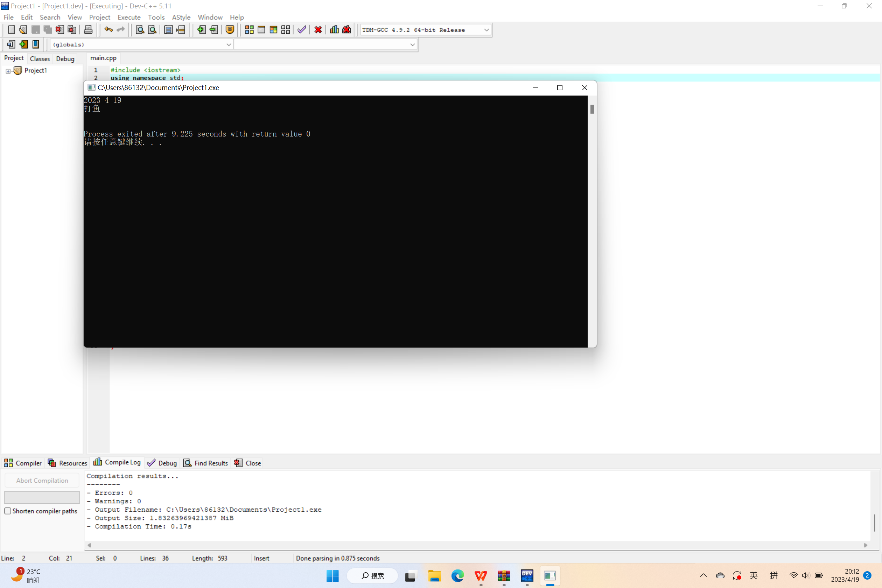This screenshot has width=882, height=588.
Task: Open the TDM-GCC compiler set dropdown
Action: pyautogui.click(x=486, y=30)
